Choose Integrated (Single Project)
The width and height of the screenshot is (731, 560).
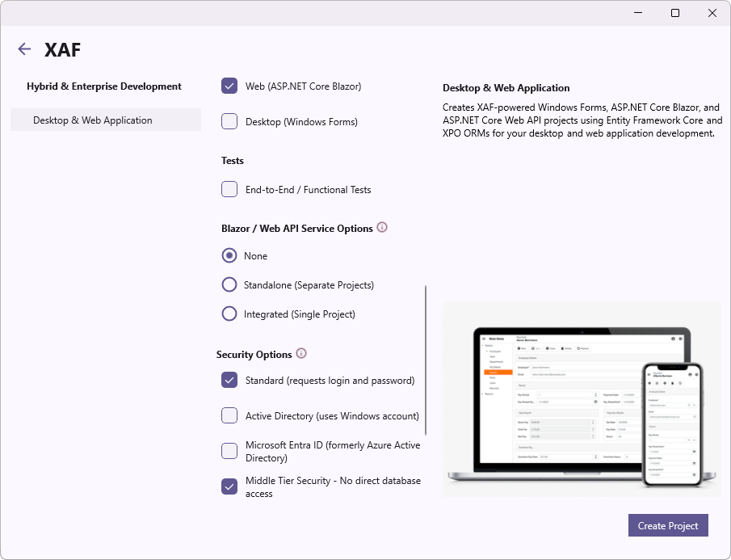click(229, 314)
